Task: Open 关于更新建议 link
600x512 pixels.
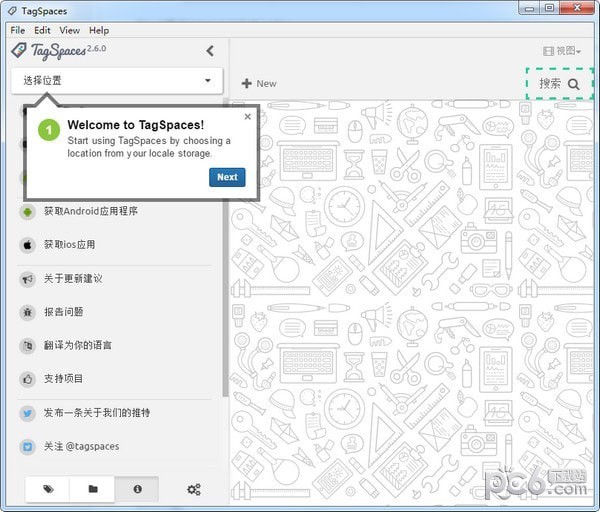Action: 73,278
